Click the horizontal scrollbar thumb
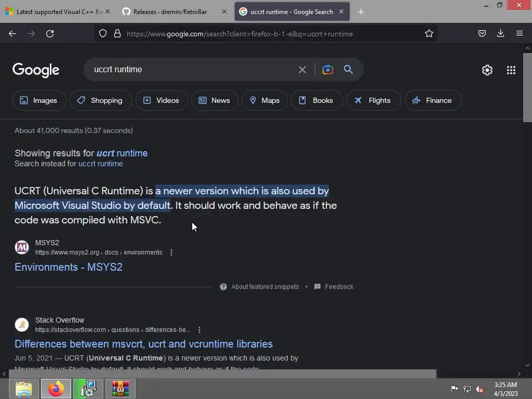 [x=222, y=374]
